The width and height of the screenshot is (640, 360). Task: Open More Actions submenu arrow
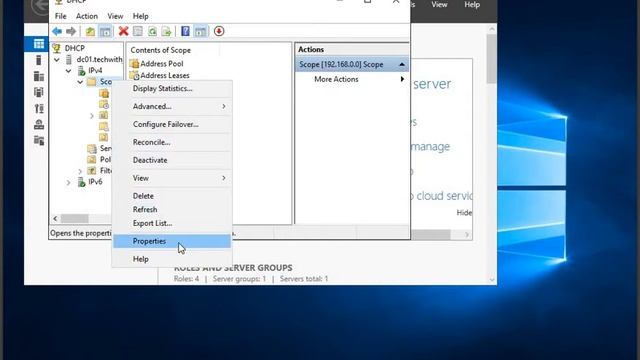tap(402, 79)
